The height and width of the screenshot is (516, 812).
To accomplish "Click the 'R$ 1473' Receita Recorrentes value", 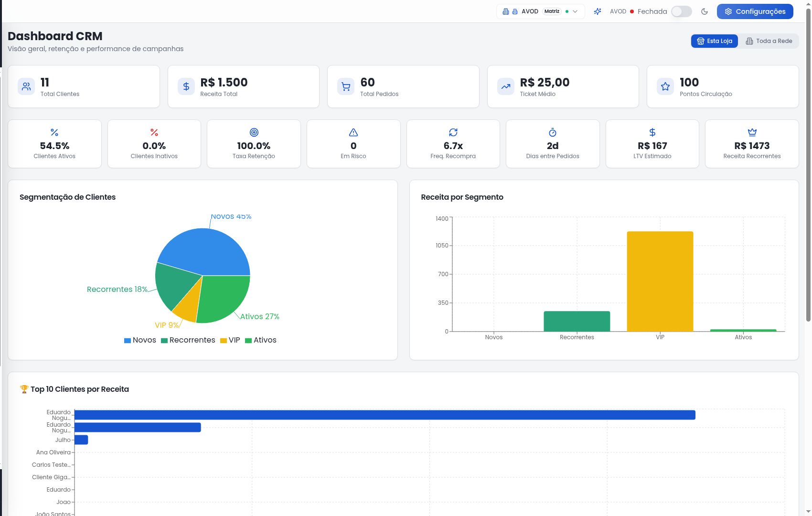I will pyautogui.click(x=752, y=146).
